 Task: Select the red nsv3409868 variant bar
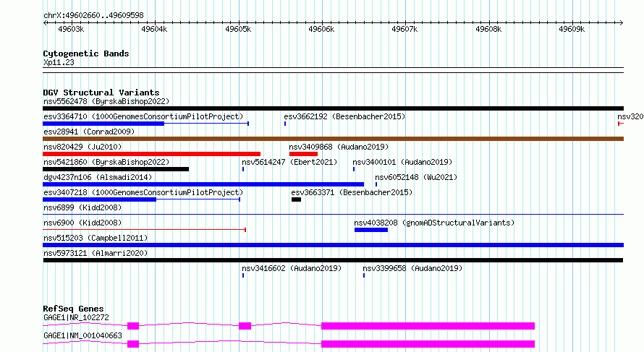point(303,154)
